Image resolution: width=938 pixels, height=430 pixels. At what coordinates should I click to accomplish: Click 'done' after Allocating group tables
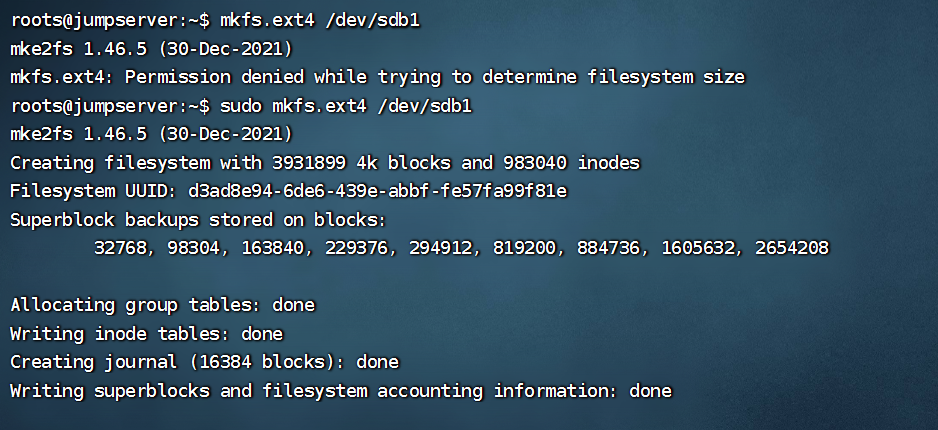293,305
